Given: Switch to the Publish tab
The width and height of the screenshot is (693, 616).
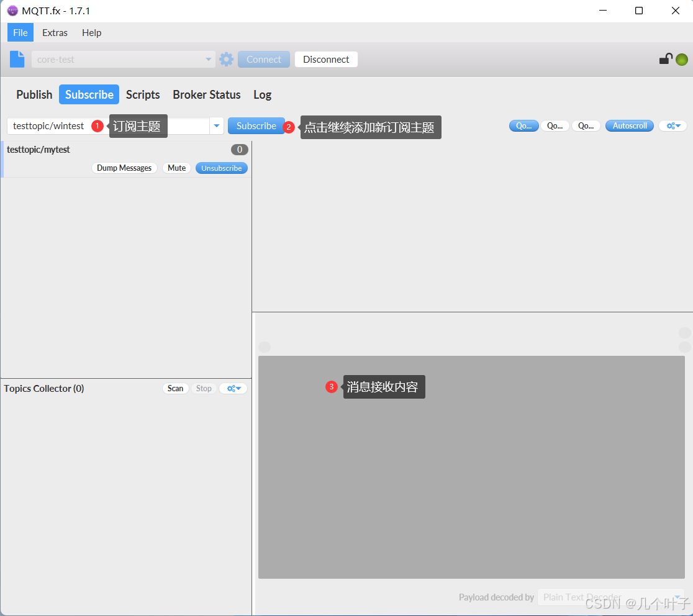Looking at the screenshot, I should [x=34, y=94].
